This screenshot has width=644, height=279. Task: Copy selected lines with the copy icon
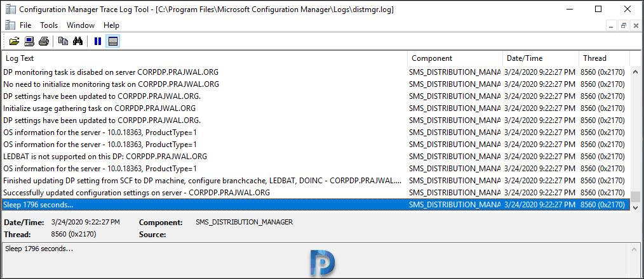click(x=63, y=41)
